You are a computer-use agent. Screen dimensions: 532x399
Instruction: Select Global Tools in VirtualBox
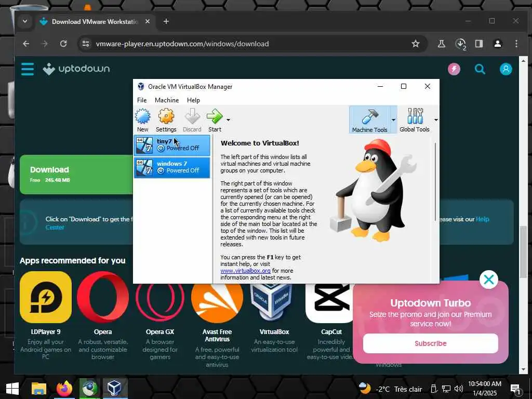(414, 120)
